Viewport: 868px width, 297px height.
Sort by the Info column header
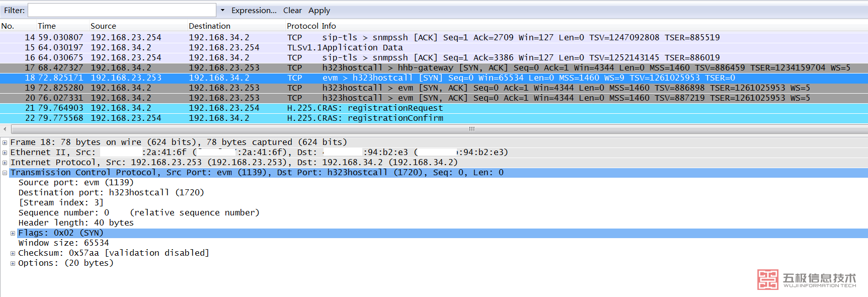tap(329, 26)
